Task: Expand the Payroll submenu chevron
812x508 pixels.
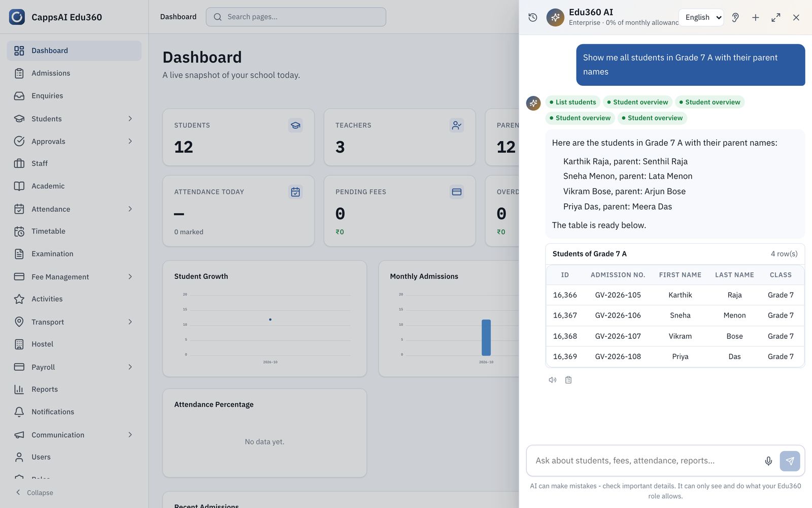Action: pos(130,367)
